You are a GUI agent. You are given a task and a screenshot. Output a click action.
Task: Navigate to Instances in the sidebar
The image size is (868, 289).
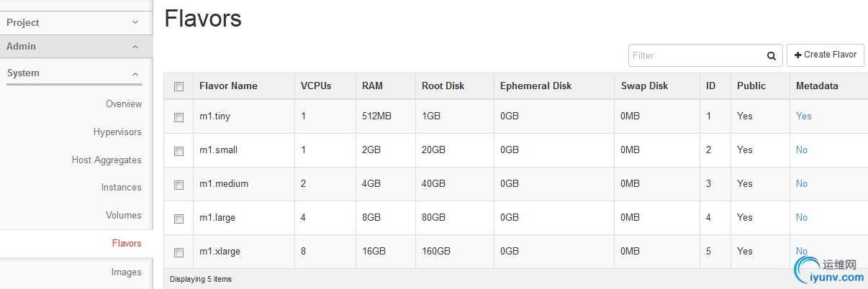(x=121, y=188)
